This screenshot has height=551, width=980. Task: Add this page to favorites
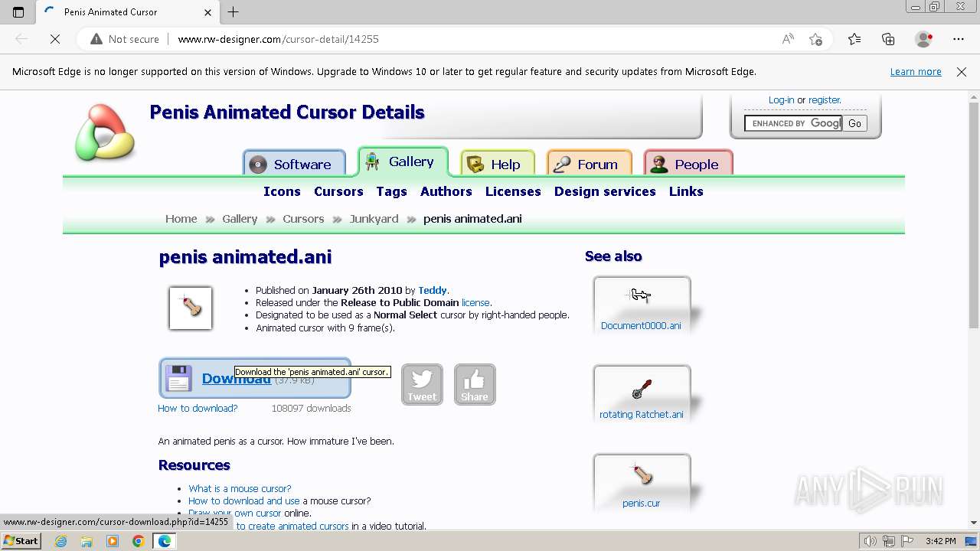coord(816,39)
